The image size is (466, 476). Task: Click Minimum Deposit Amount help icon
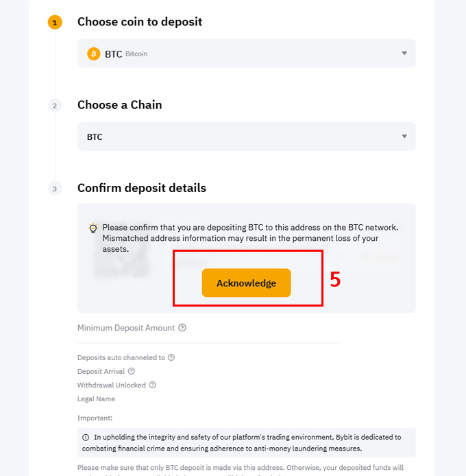182,328
